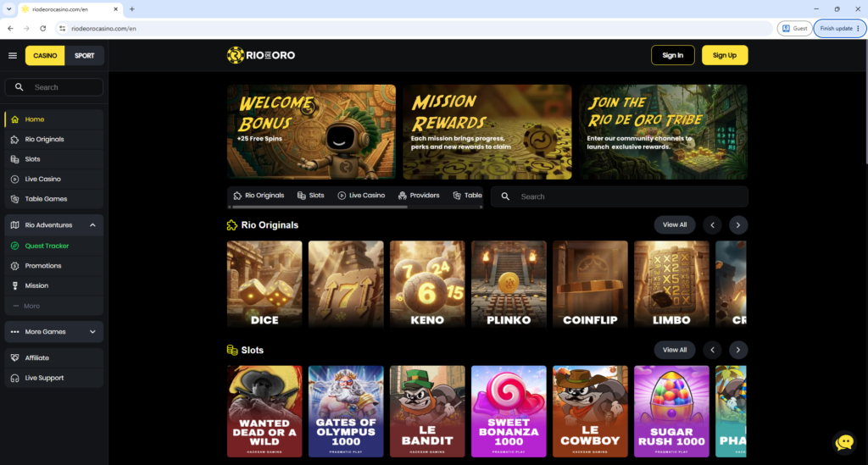Collapse the Rio Adventures section

(x=93, y=225)
